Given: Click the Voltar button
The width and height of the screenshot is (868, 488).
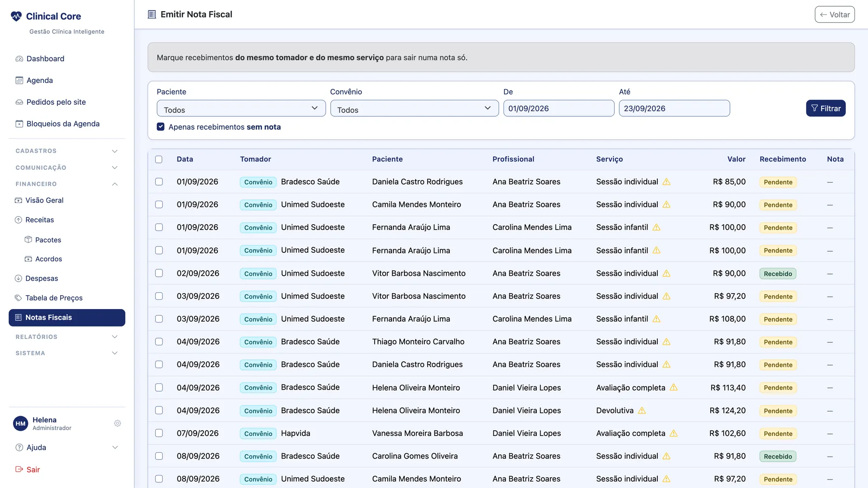Looking at the screenshot, I should click(x=835, y=14).
